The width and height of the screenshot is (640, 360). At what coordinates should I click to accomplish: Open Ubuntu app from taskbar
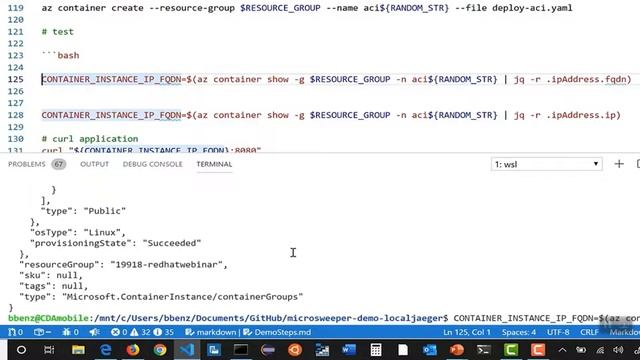point(295,350)
